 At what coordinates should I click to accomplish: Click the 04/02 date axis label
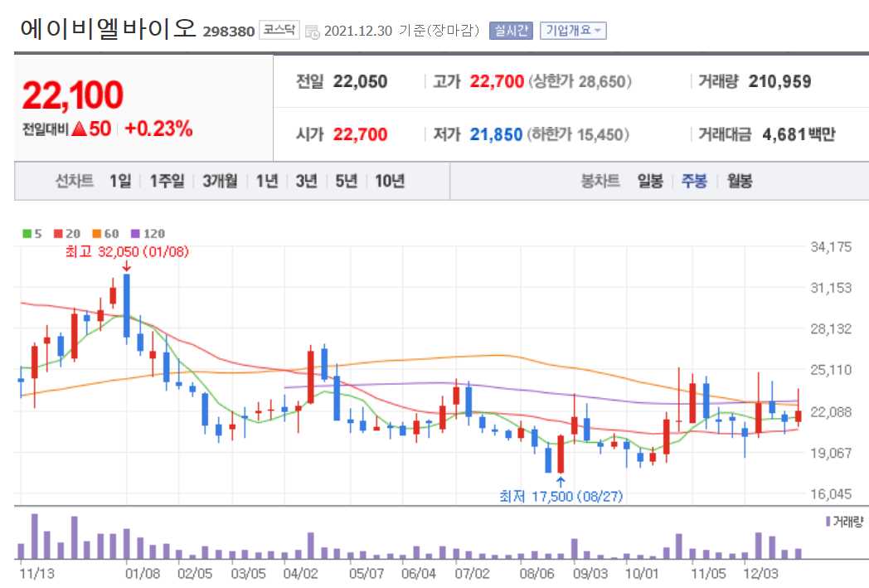(x=300, y=573)
